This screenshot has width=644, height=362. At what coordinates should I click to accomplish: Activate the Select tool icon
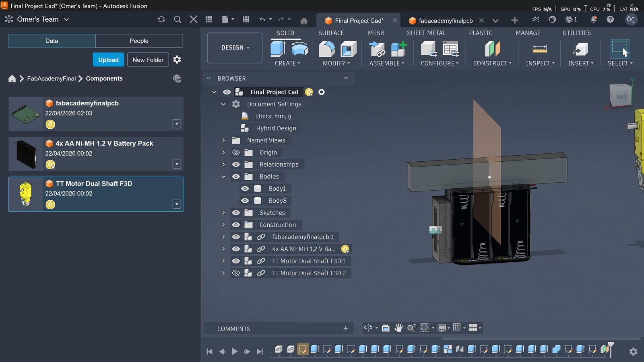620,49
